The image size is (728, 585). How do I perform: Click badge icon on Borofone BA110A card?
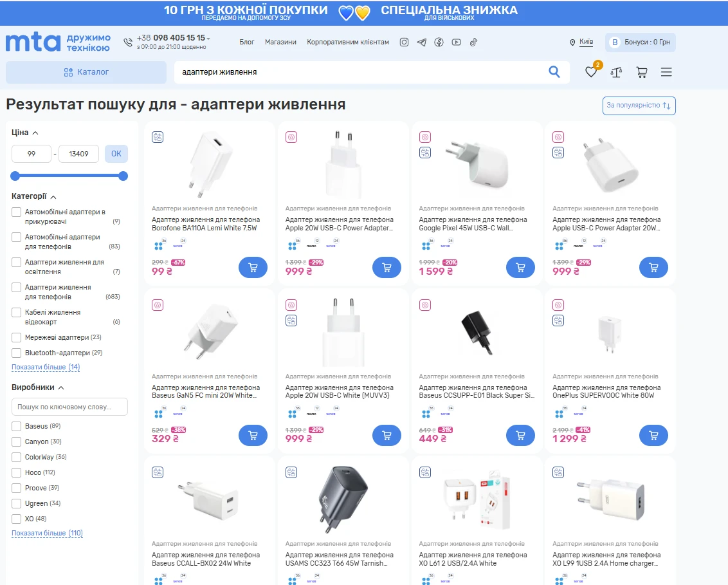158,137
